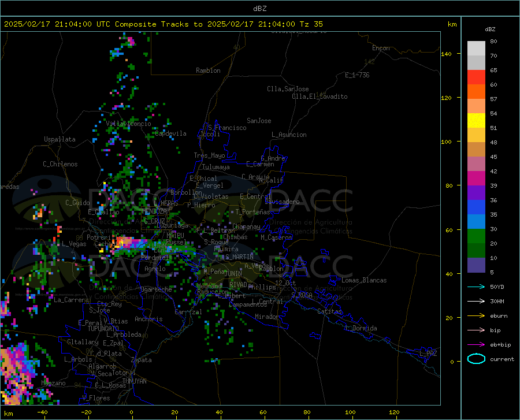This screenshot has width=520, height=420.
Task: Click the 'L_Vegas' map label
Action: [x=74, y=244]
